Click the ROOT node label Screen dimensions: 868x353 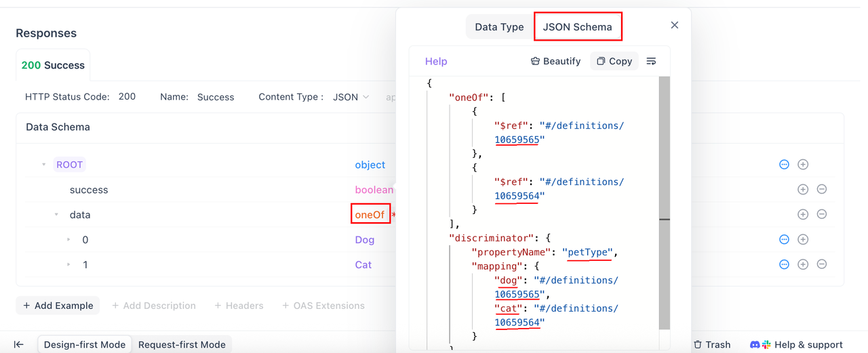pos(69,165)
